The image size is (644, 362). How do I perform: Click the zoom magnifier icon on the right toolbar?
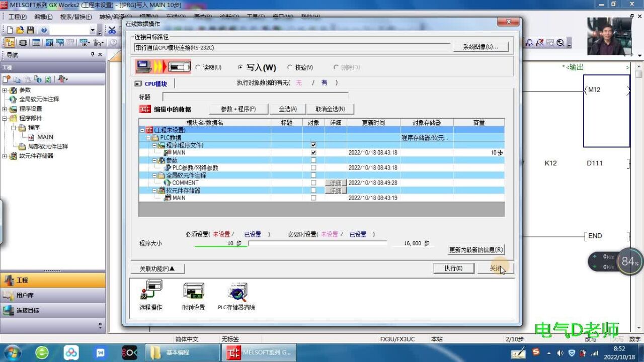560,43
